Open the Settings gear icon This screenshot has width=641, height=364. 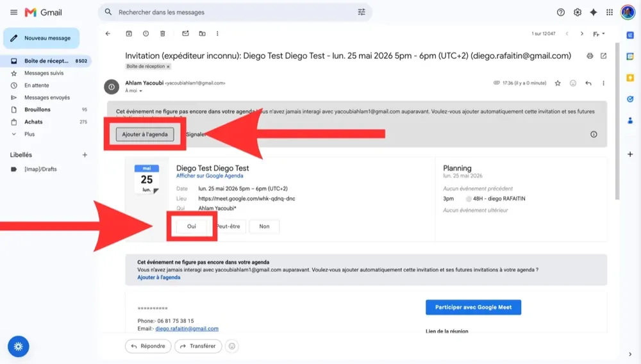578,12
